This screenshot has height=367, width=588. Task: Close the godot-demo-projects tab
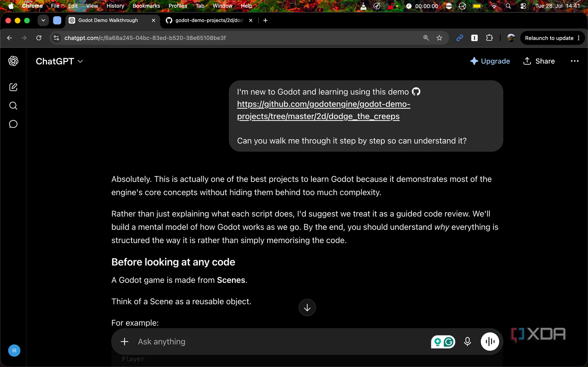click(251, 20)
